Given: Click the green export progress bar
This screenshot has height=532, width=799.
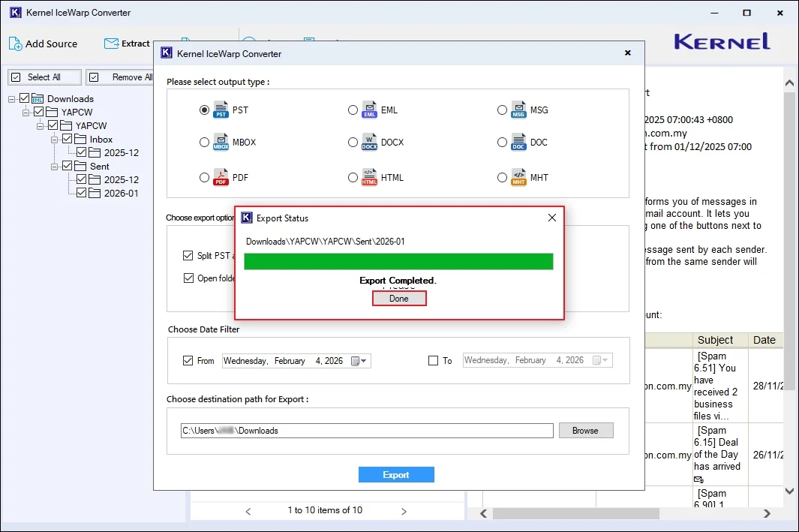Looking at the screenshot, I should tap(399, 261).
